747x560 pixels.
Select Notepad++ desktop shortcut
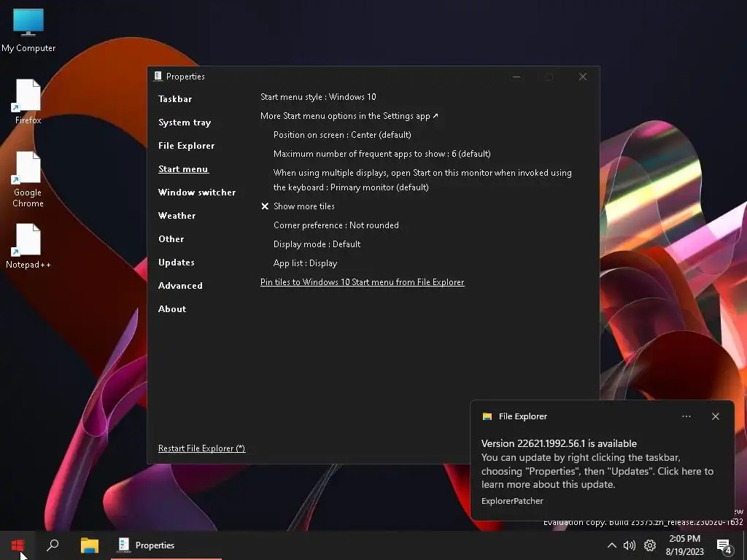pyautogui.click(x=28, y=246)
